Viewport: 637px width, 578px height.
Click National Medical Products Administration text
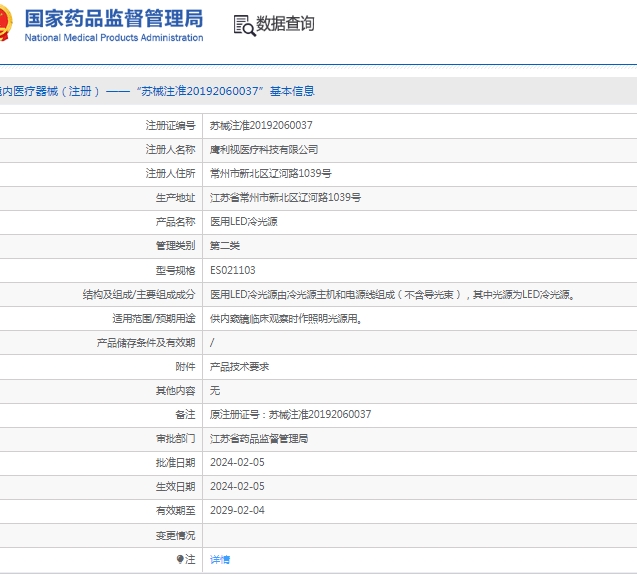point(114,38)
